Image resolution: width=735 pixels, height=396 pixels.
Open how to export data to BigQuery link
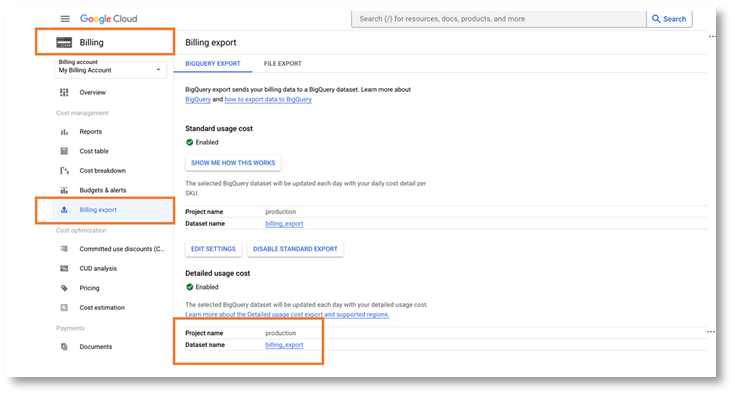(x=268, y=99)
